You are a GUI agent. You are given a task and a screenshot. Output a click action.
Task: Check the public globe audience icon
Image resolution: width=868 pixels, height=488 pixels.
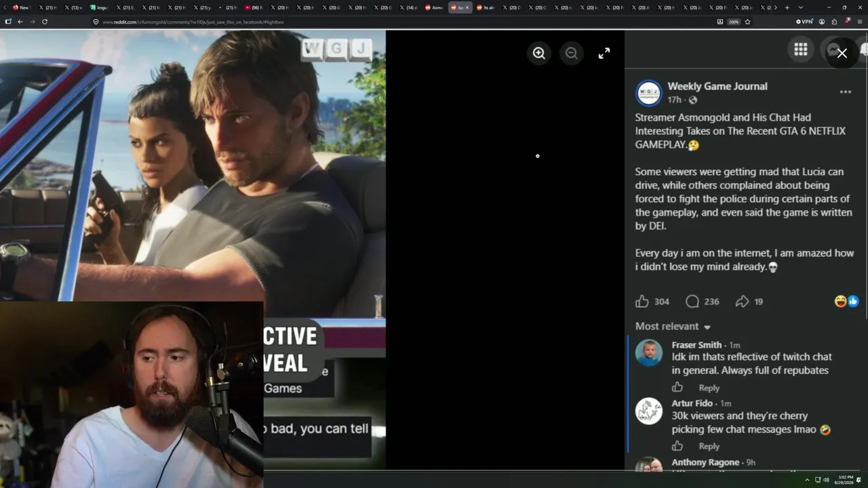coord(692,100)
